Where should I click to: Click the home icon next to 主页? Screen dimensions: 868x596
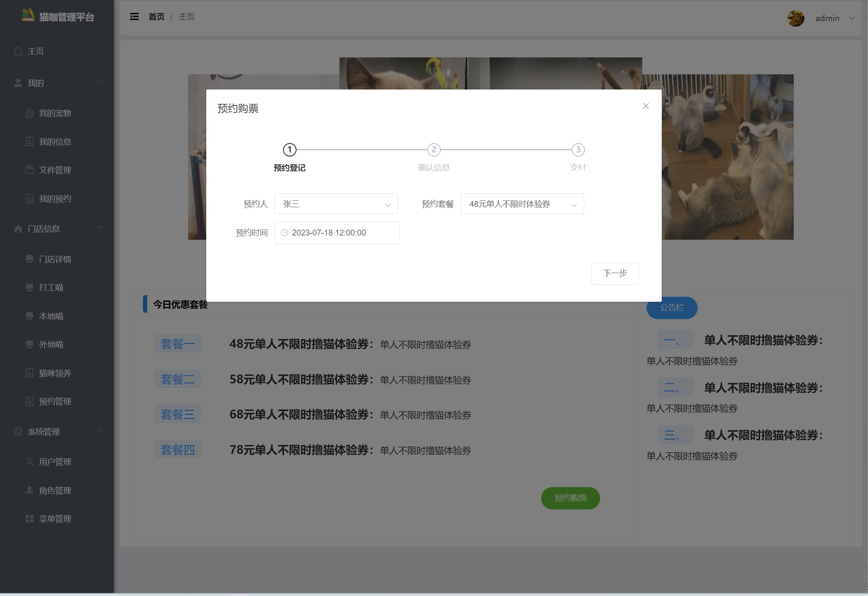point(18,51)
